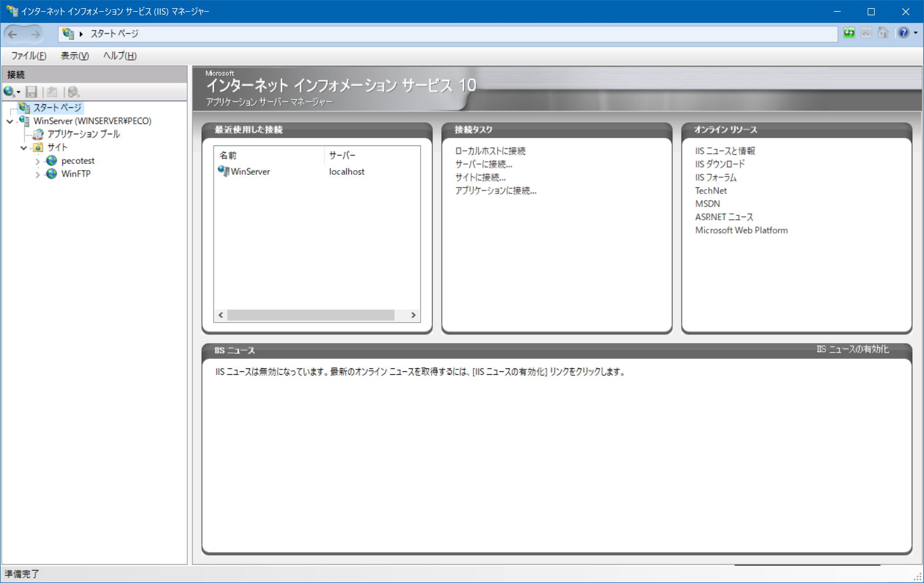Click the サイト folder icon
The width and height of the screenshot is (924, 583).
38,147
